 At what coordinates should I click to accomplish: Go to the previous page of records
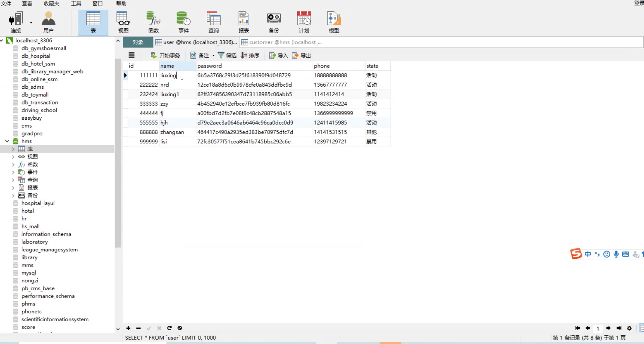click(x=588, y=328)
